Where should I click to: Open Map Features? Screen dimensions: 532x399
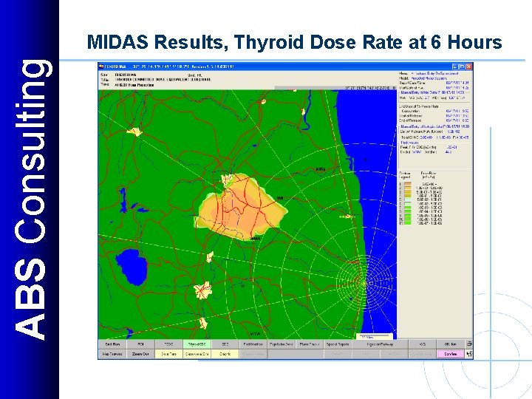(x=112, y=354)
